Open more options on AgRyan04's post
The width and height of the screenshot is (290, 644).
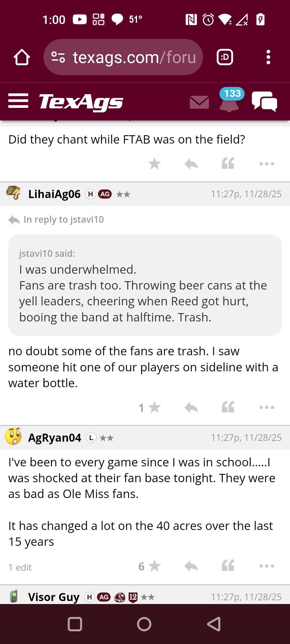click(267, 566)
